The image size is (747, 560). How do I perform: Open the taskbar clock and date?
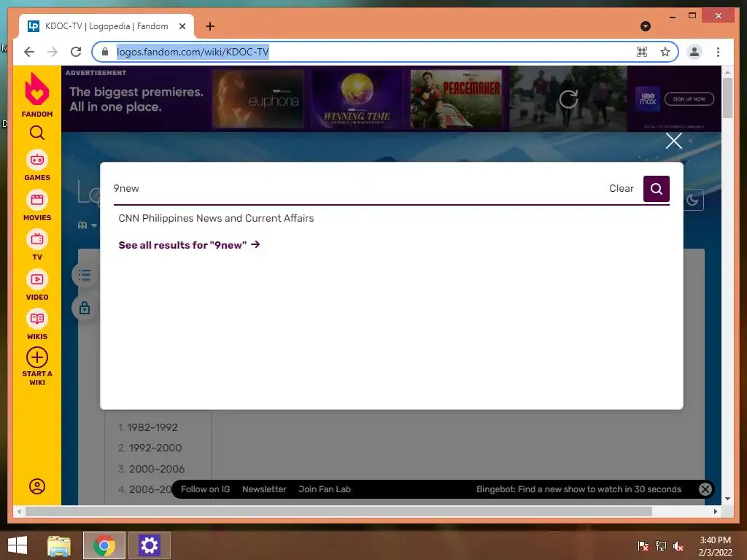(715, 546)
